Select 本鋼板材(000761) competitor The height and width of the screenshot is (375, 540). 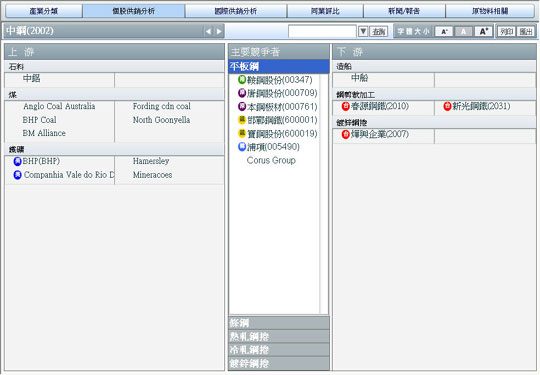tap(282, 106)
